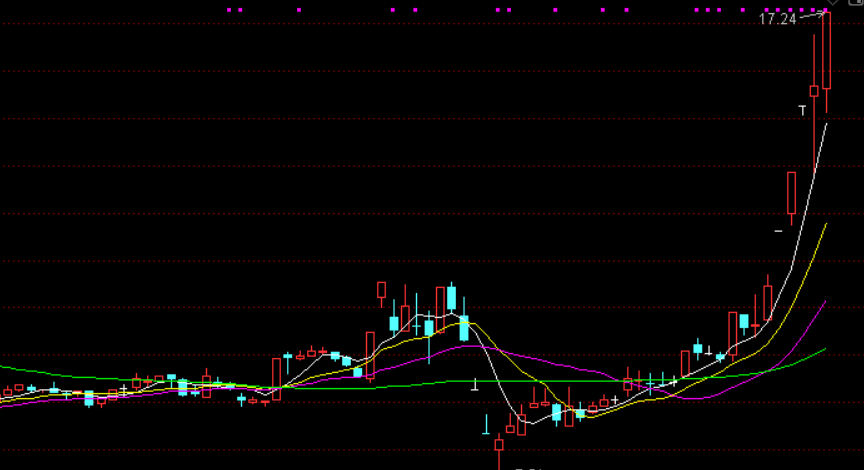Click the 17.24 high price label
The width and height of the screenshot is (864, 470).
(x=777, y=19)
